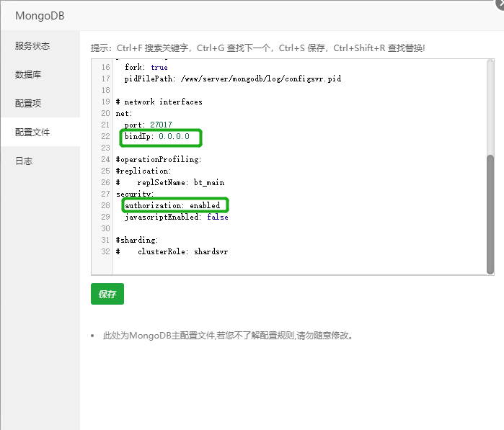
Task: Click the security: line
Action: (135, 194)
